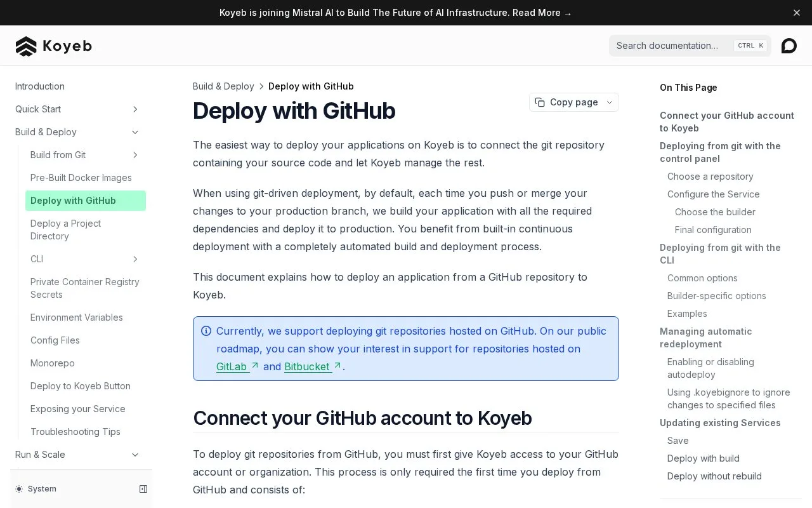The height and width of the screenshot is (508, 812).
Task: Open the chat bubble icon in header
Action: (789, 46)
